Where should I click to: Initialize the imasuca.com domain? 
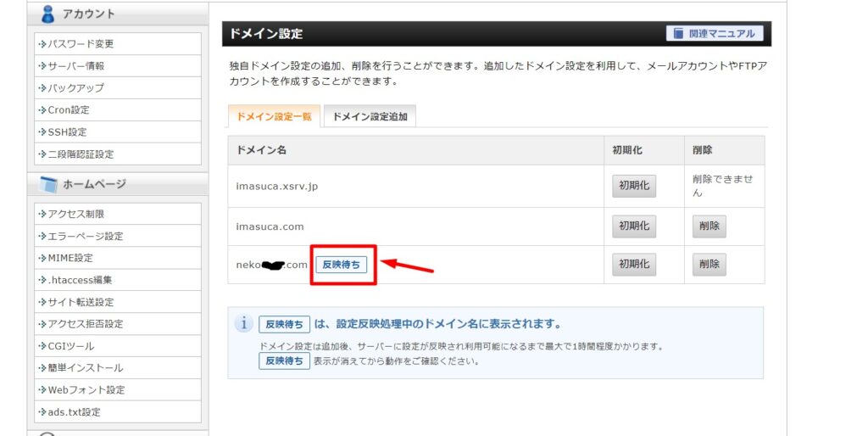tap(634, 226)
